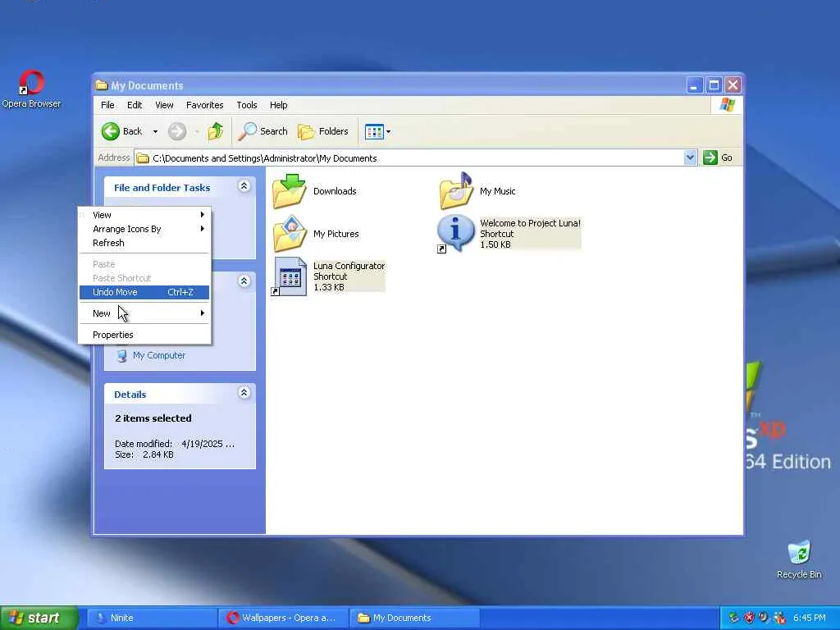Toggle the Folders pane

click(323, 131)
